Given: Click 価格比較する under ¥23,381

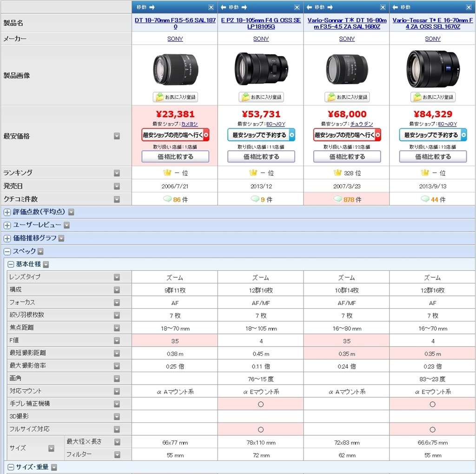Looking at the screenshot, I should [x=175, y=157].
